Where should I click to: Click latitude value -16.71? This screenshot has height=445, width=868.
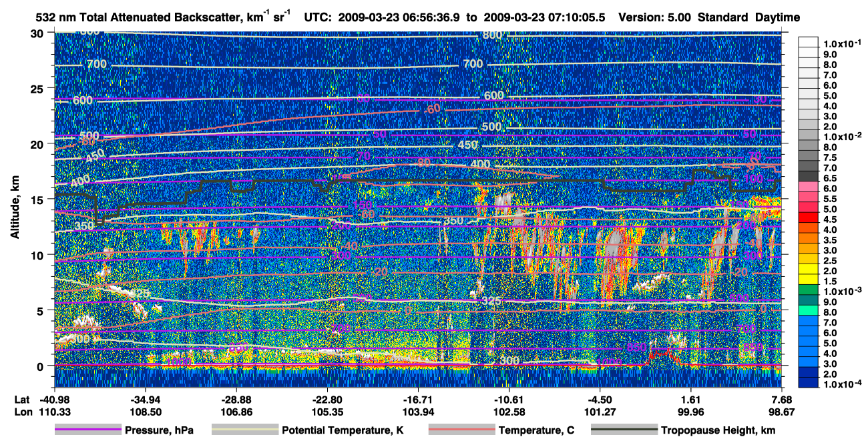[418, 399]
